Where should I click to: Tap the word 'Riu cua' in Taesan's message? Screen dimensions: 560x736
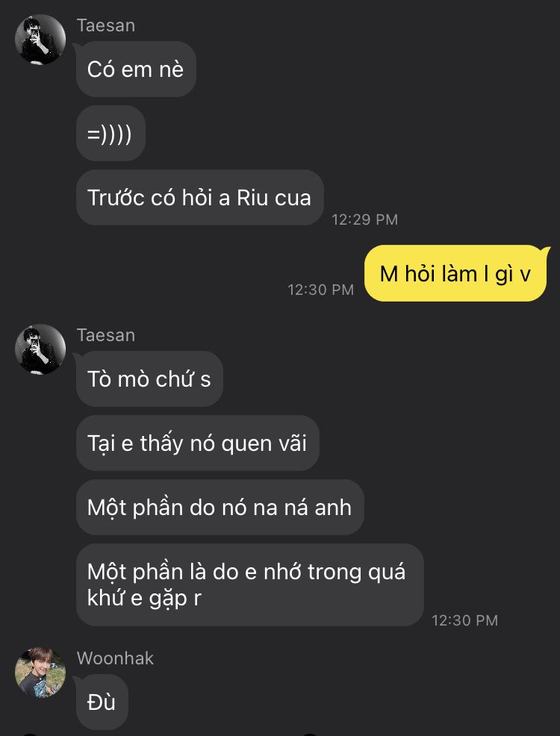(x=274, y=198)
